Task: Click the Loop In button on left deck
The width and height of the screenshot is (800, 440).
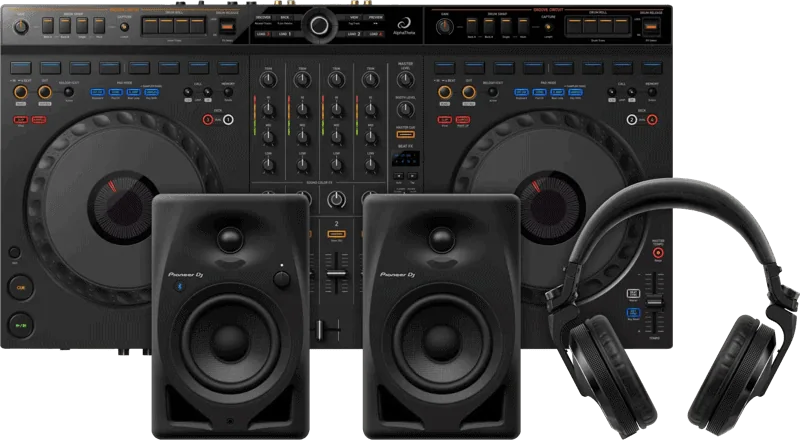Action: pyautogui.click(x=20, y=92)
